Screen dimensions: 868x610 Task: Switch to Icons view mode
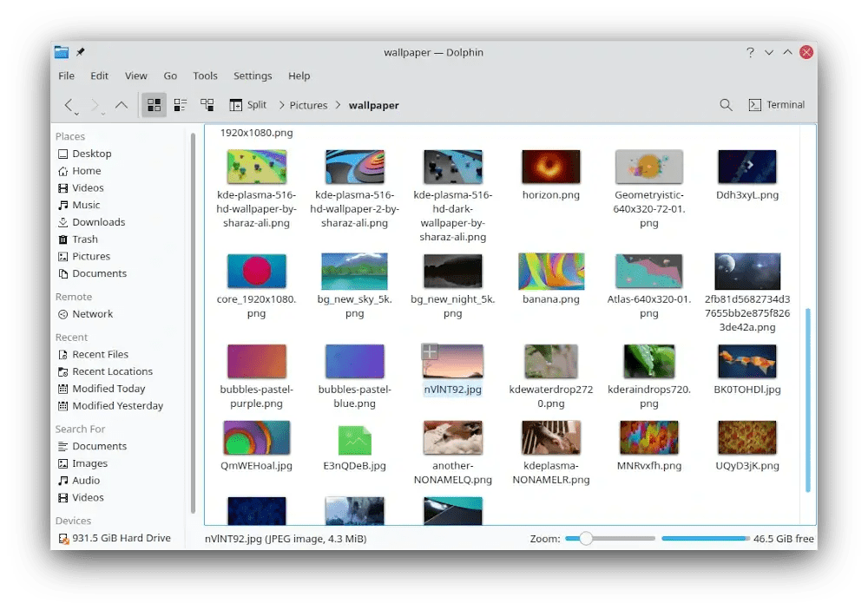[x=154, y=104]
